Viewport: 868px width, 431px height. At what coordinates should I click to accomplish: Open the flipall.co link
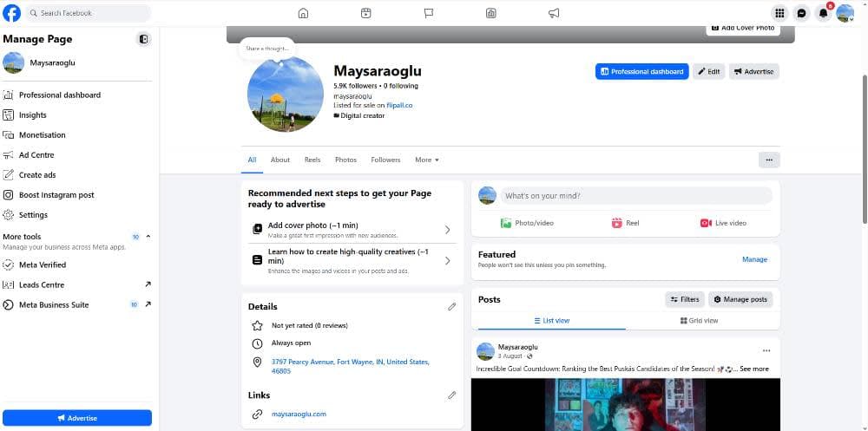[x=399, y=105]
